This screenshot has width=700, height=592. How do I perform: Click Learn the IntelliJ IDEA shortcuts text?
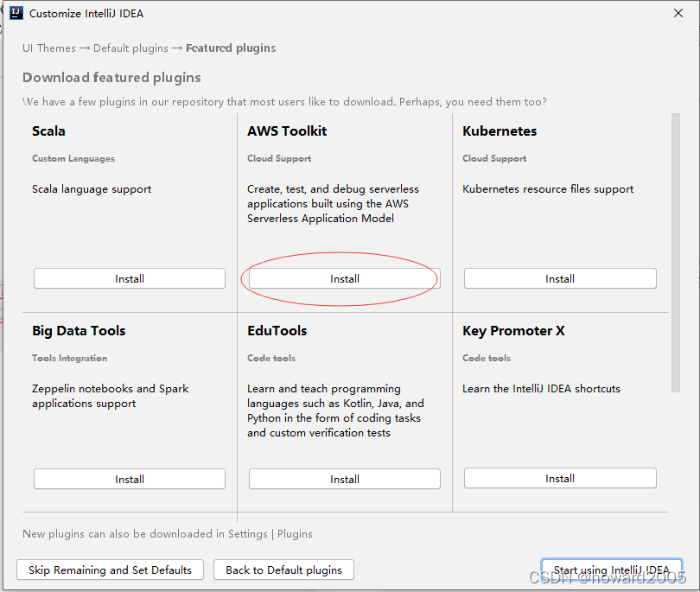pyautogui.click(x=541, y=389)
